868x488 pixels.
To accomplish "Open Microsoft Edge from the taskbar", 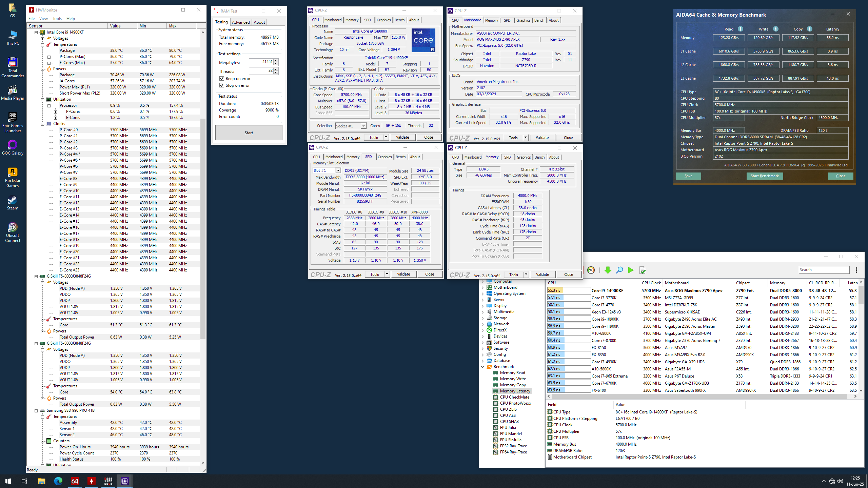I will pos(58,481).
